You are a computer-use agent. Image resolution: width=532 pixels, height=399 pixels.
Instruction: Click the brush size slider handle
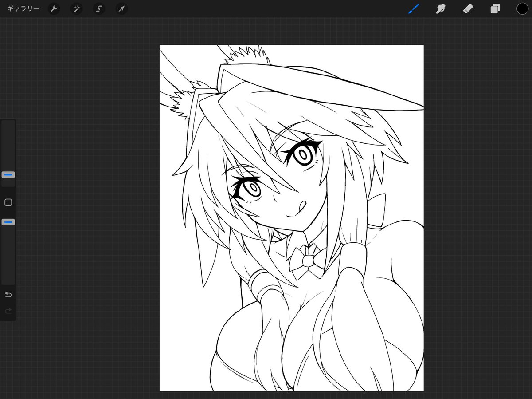tap(8, 175)
